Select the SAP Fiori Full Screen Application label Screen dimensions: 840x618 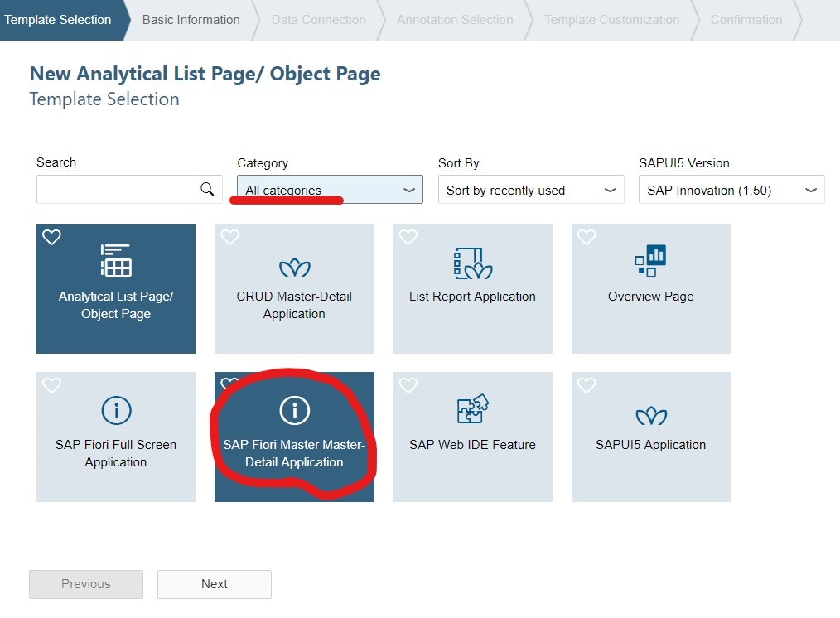[x=116, y=453]
